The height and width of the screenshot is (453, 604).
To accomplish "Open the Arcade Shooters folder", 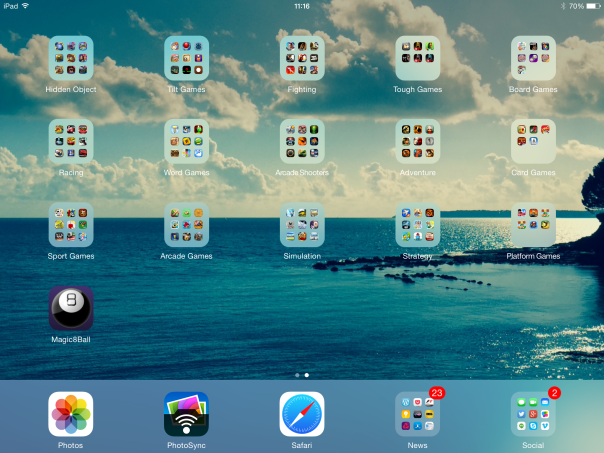I will click(302, 141).
